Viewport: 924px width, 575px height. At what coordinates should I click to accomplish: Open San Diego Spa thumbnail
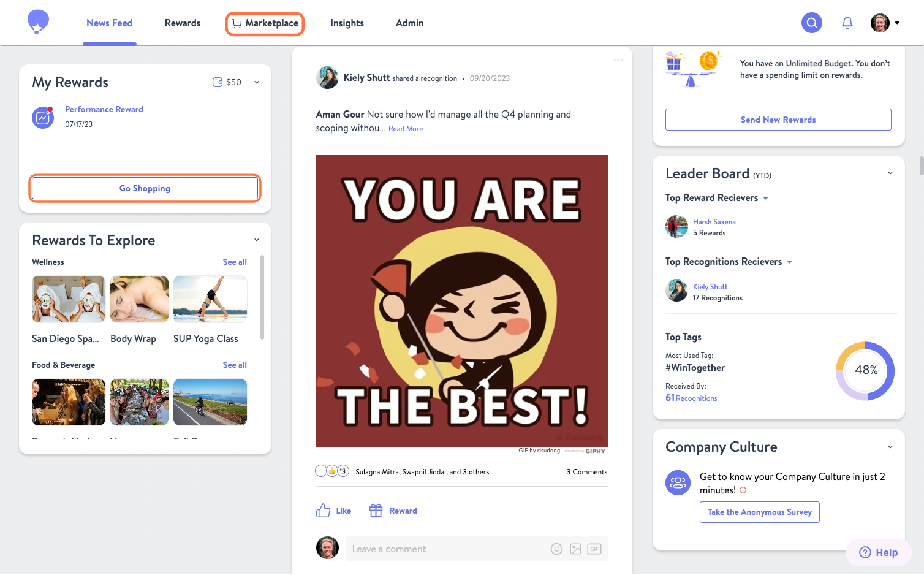pyautogui.click(x=69, y=299)
